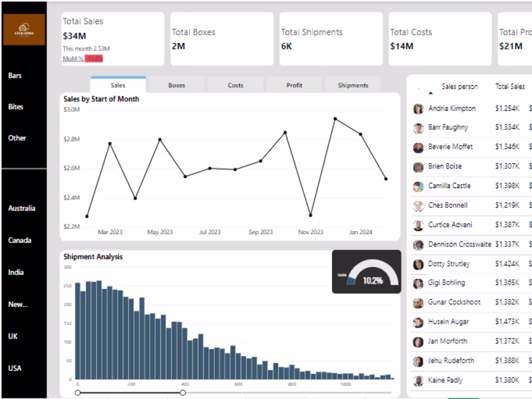Click the range slider handle below Shipment Analysis
The height and width of the screenshot is (399, 532).
(x=77, y=392)
